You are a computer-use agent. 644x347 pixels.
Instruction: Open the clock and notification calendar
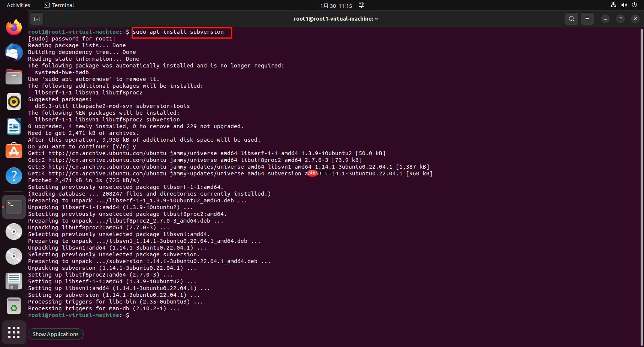(x=336, y=5)
